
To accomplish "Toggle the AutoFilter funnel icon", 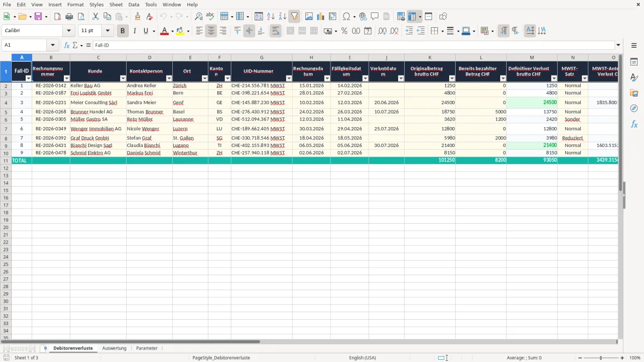I will (x=294, y=17).
